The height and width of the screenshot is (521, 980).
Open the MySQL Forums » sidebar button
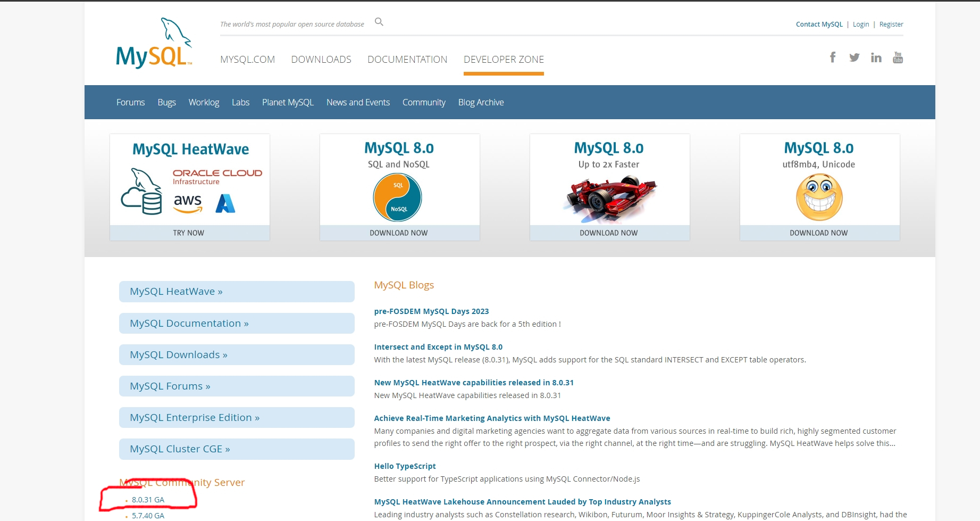tap(237, 386)
